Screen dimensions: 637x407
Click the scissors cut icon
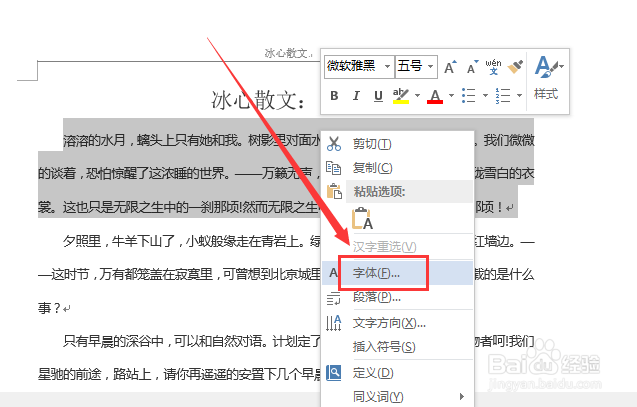[334, 144]
